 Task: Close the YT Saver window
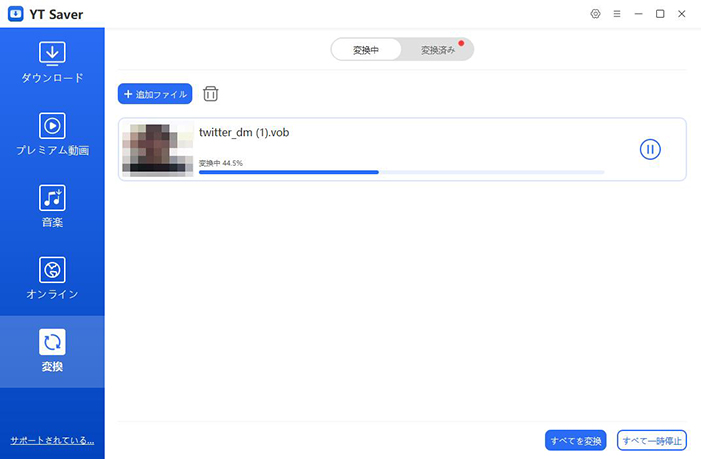pyautogui.click(x=681, y=14)
